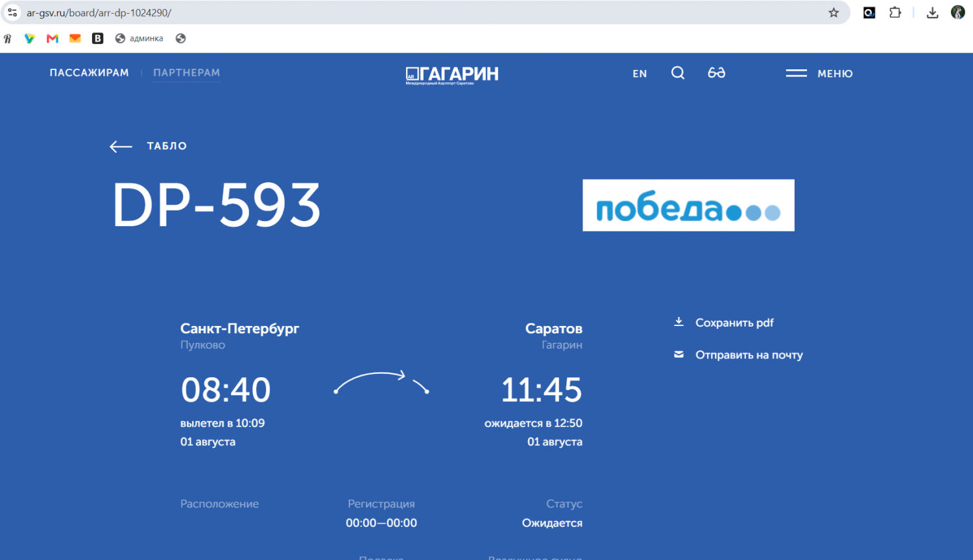Click the page URL in the address bar
973x560 pixels.
click(x=99, y=12)
